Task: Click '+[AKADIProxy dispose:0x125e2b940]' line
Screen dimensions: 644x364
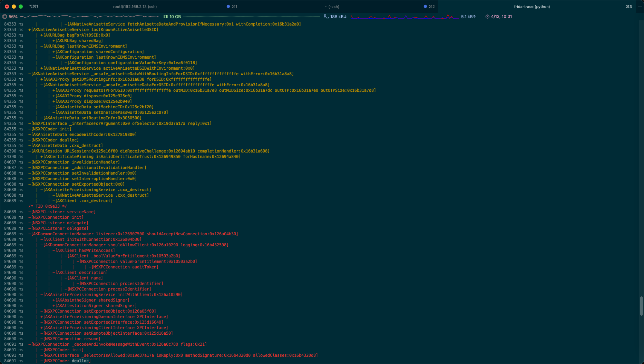Action: tap(92, 101)
